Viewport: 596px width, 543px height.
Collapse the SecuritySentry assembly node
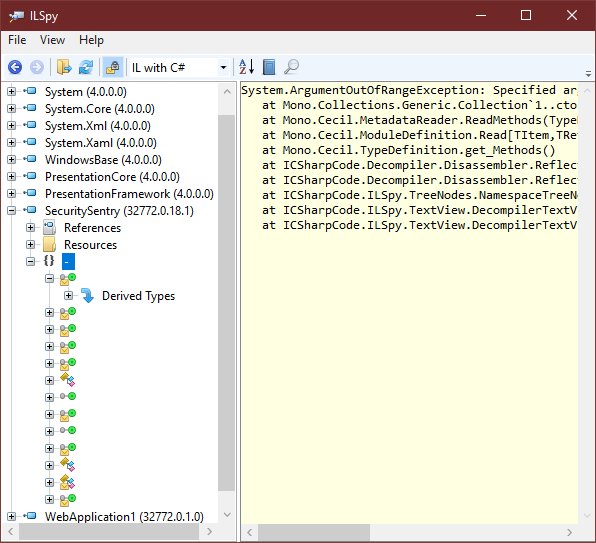point(11,211)
